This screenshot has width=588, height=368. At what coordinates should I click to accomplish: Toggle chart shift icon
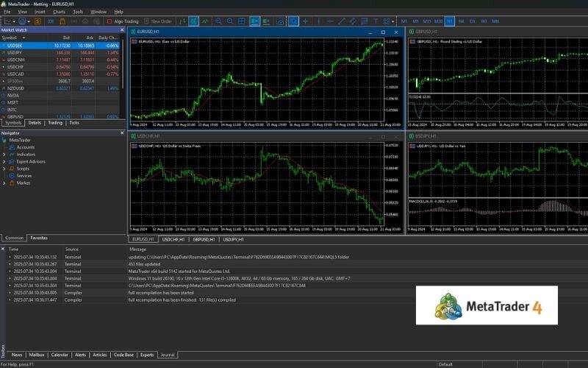(267, 21)
